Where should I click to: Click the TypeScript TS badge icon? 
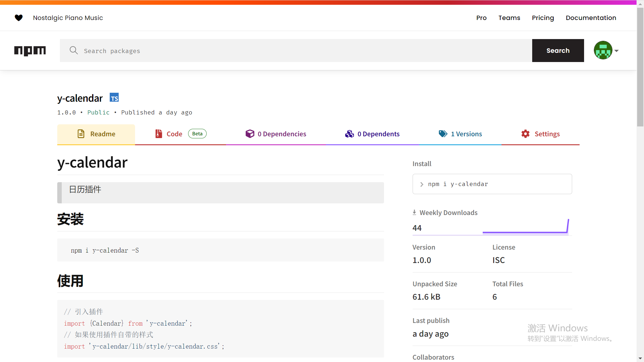[114, 98]
